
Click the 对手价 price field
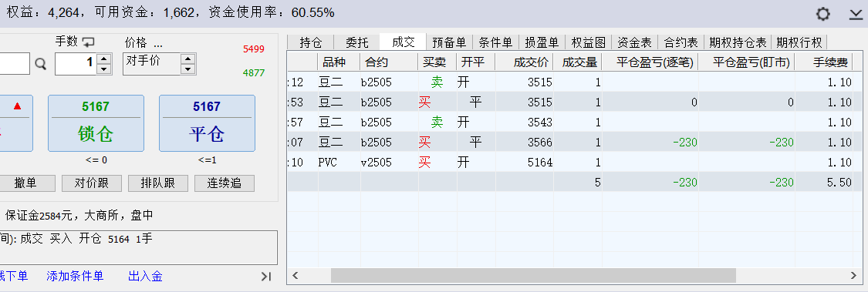(x=152, y=64)
